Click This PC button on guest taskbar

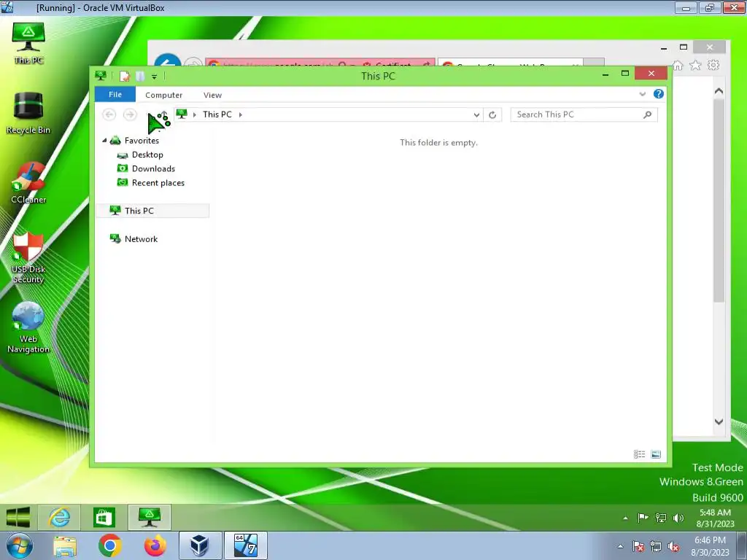pyautogui.click(x=149, y=517)
